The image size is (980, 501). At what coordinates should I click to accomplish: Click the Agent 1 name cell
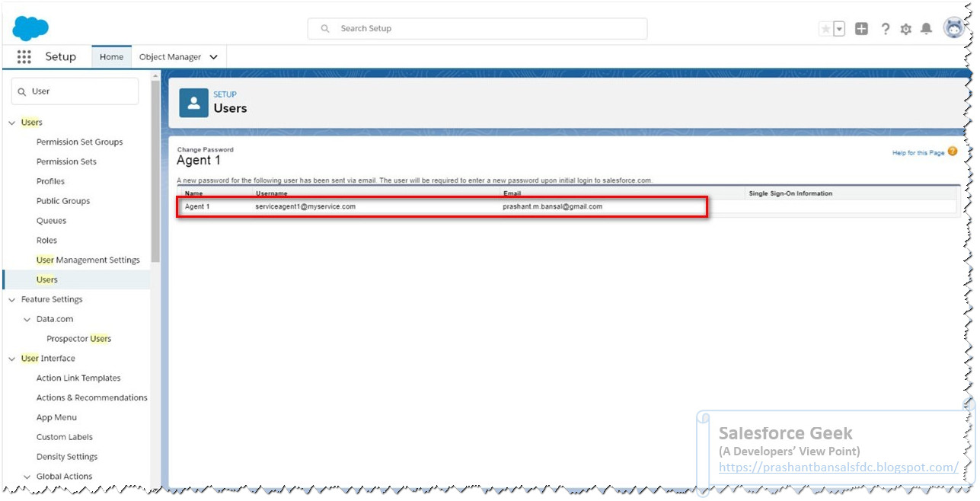[197, 207]
